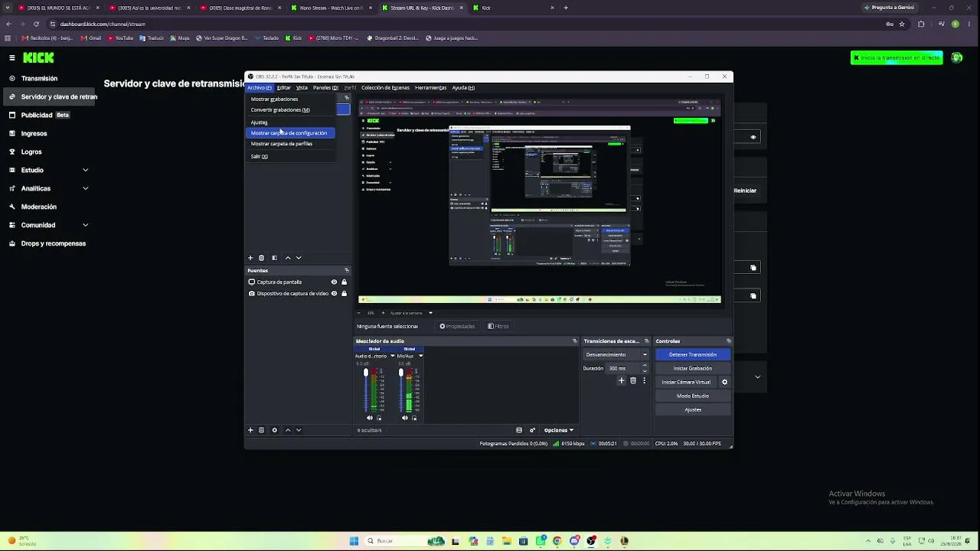
Task: Delete the scene transition with trash icon
Action: [x=632, y=380]
